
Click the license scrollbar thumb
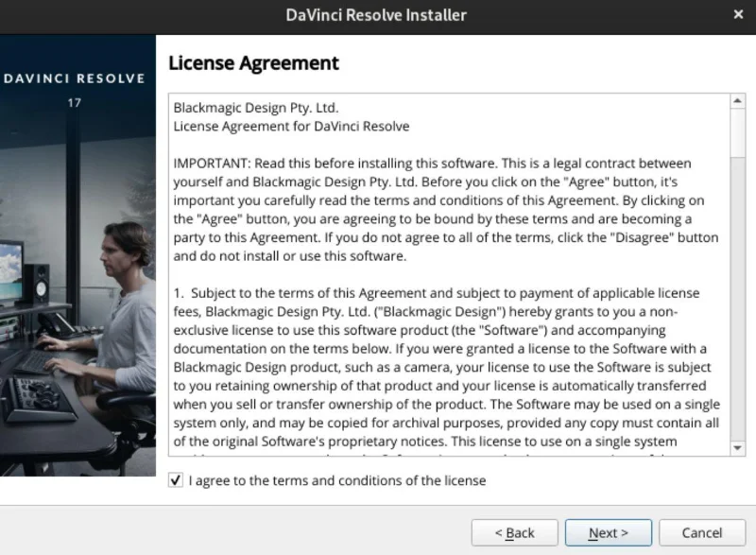737,132
